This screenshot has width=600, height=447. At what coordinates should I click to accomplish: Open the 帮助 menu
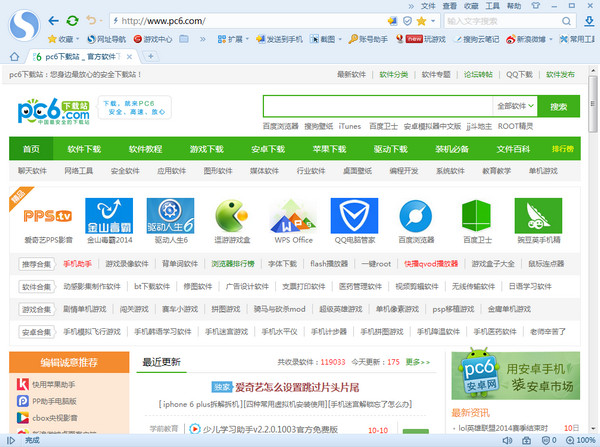tap(514, 6)
